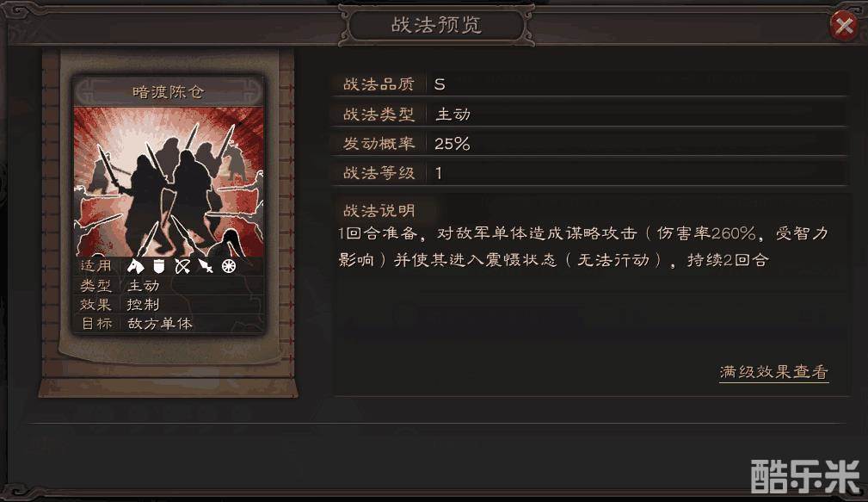Close the 战法预览 window with red X
868x502 pixels.
844,25
